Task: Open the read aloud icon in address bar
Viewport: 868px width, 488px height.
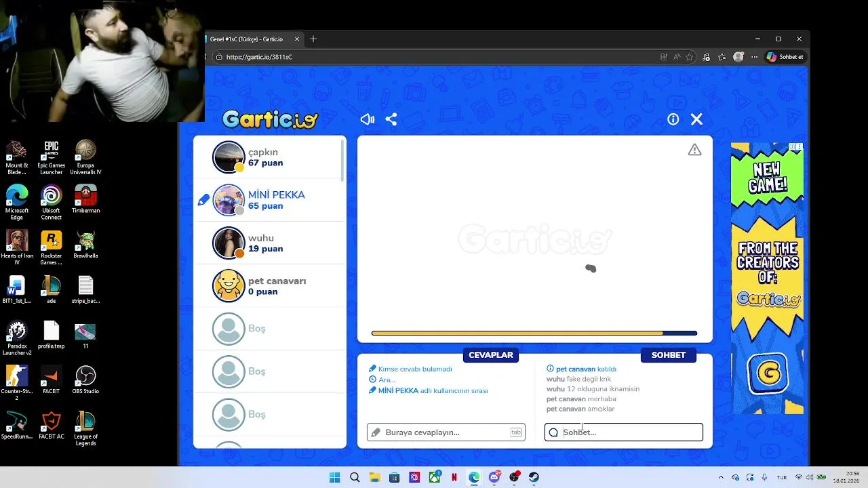Action: tap(677, 57)
